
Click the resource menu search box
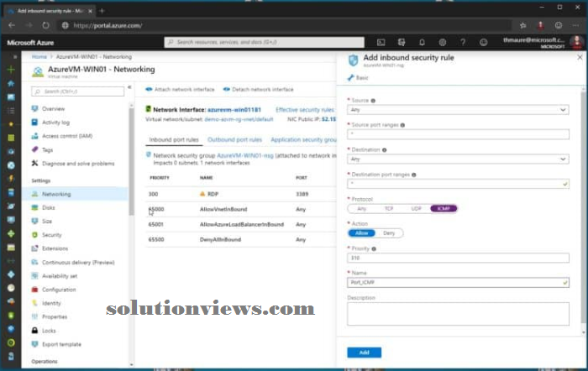[78, 91]
